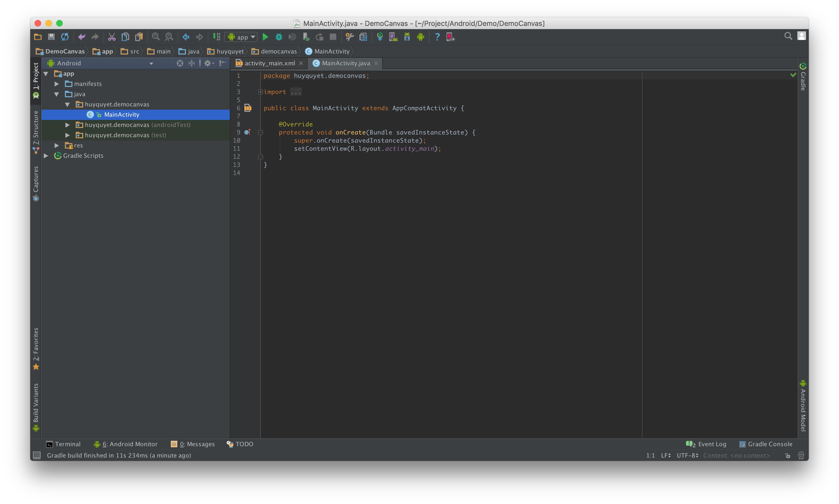The width and height of the screenshot is (839, 504).
Task: Click the override method gutter icon
Action: point(248,132)
